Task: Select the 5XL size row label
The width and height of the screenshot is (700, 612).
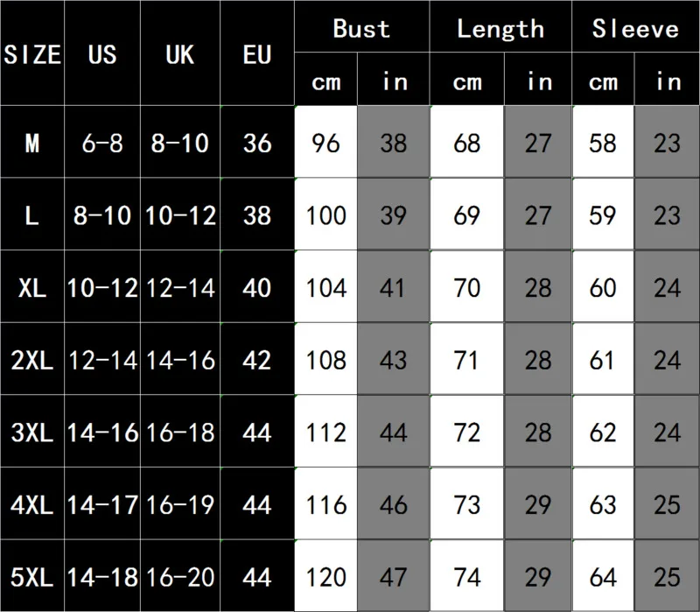Action: (x=32, y=577)
